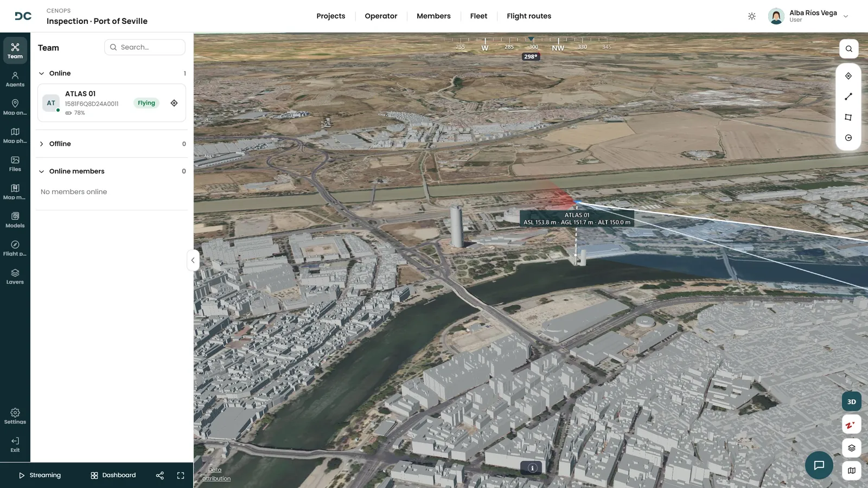Open the Data attribution link
This screenshot has height=488, width=868.
point(216,474)
